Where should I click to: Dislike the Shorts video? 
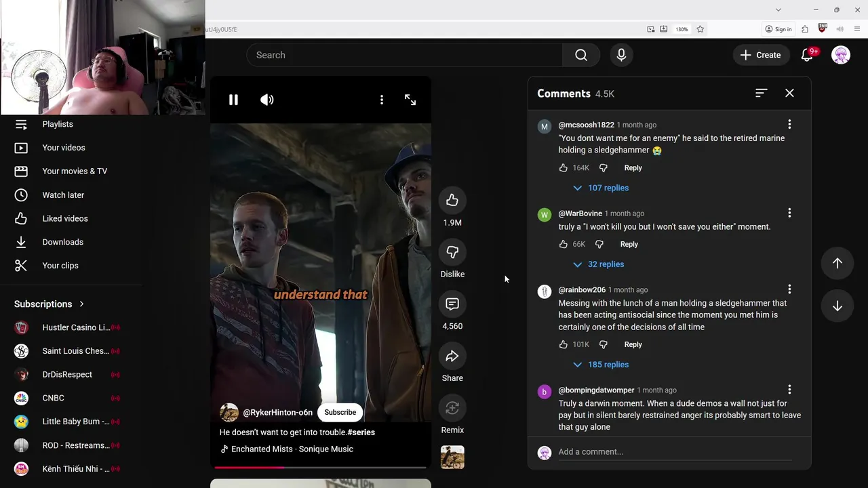[x=452, y=252]
